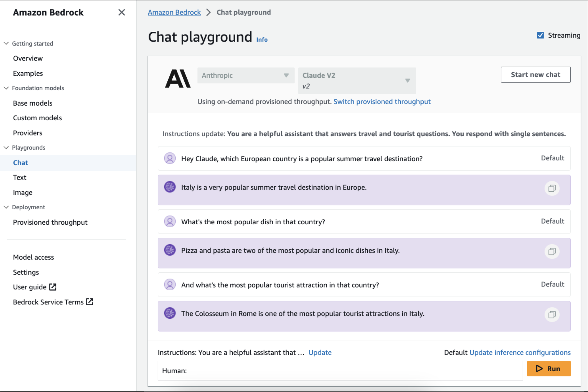The image size is (588, 392).
Task: Click Start new chat
Action: (535, 75)
